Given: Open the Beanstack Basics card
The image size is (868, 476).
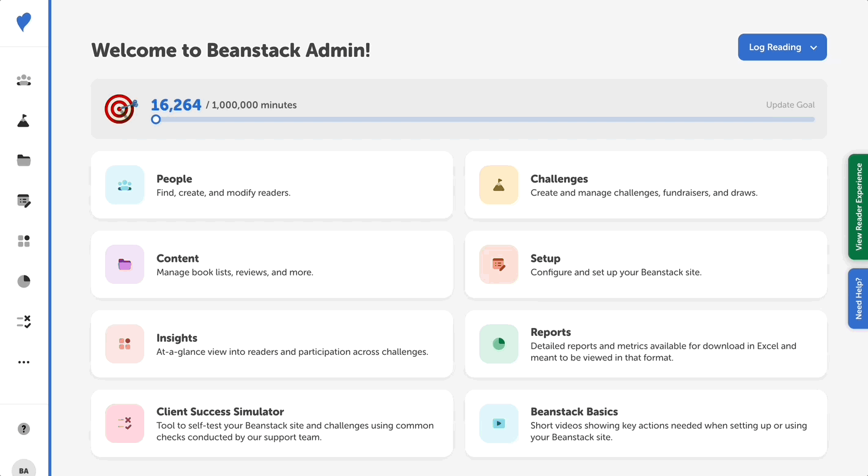Looking at the screenshot, I should pos(645,423).
